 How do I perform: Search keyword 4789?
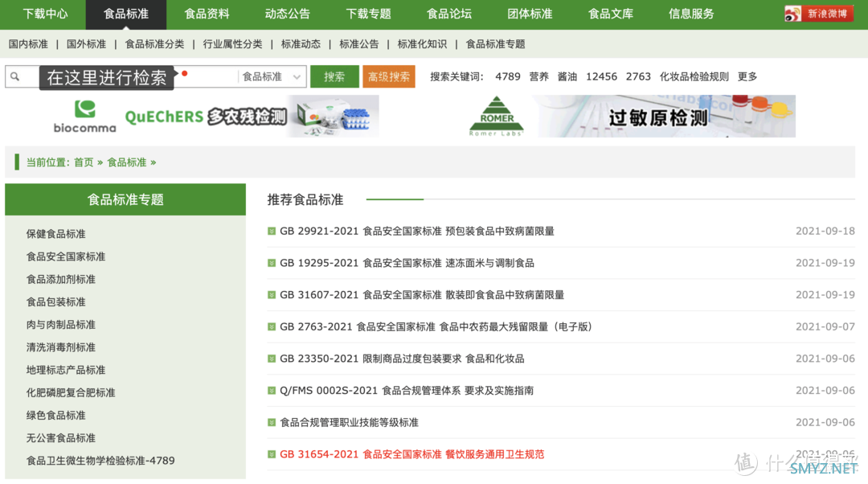pos(508,76)
